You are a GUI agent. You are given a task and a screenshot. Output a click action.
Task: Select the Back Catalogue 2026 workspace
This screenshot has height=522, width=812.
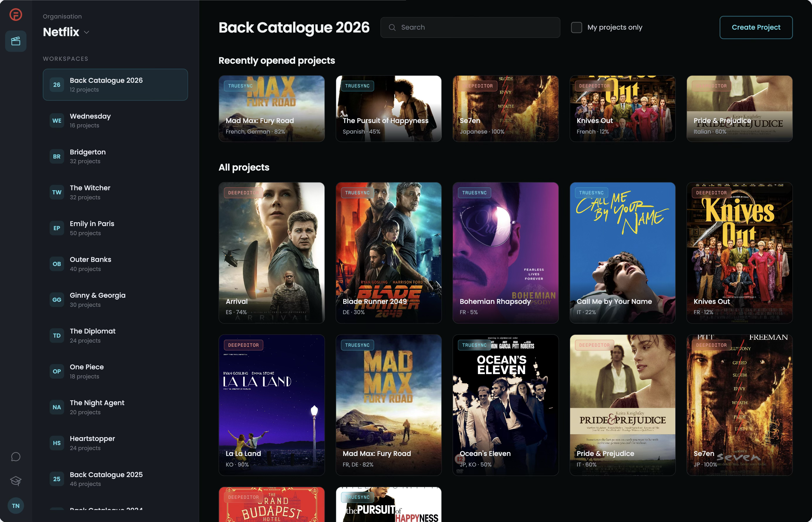coord(115,85)
